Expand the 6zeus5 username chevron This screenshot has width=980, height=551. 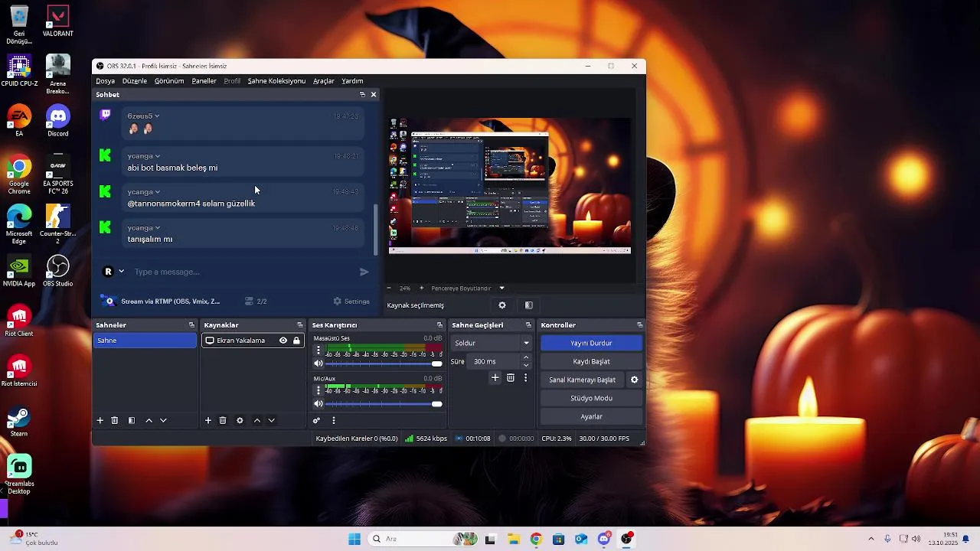(x=157, y=116)
